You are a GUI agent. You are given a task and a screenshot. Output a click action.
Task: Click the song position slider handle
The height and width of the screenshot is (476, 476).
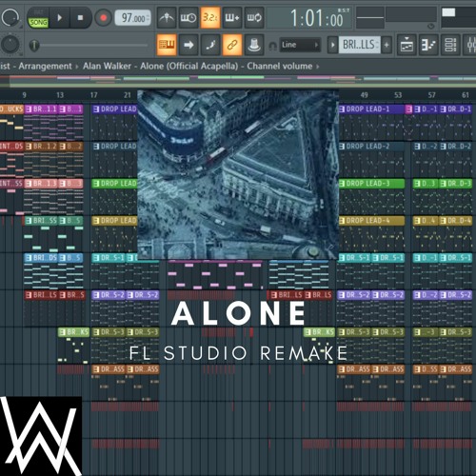[34, 46]
